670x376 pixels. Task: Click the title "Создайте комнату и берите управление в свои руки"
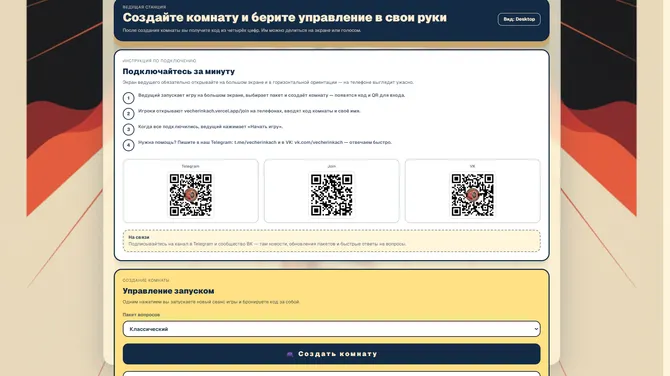click(285, 18)
